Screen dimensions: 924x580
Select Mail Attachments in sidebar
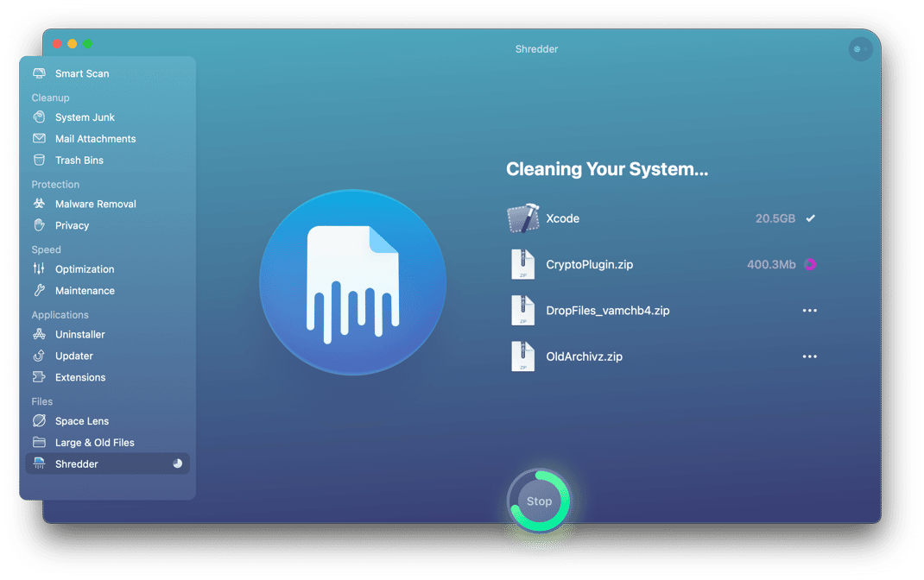pyautogui.click(x=108, y=139)
